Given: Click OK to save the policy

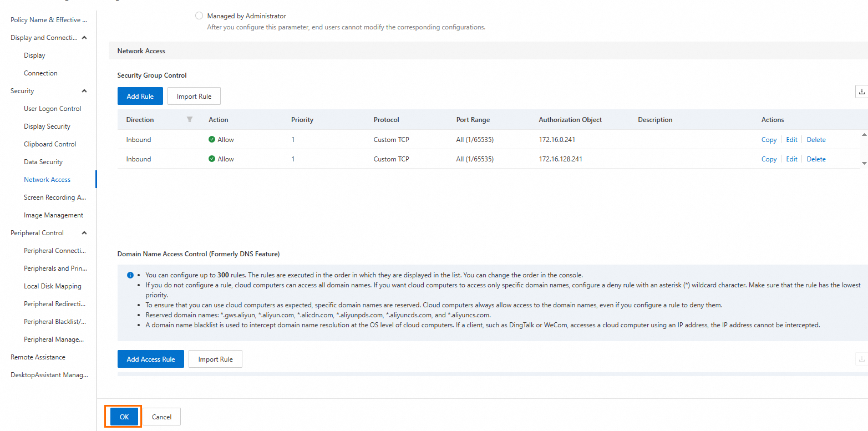Looking at the screenshot, I should tap(124, 417).
